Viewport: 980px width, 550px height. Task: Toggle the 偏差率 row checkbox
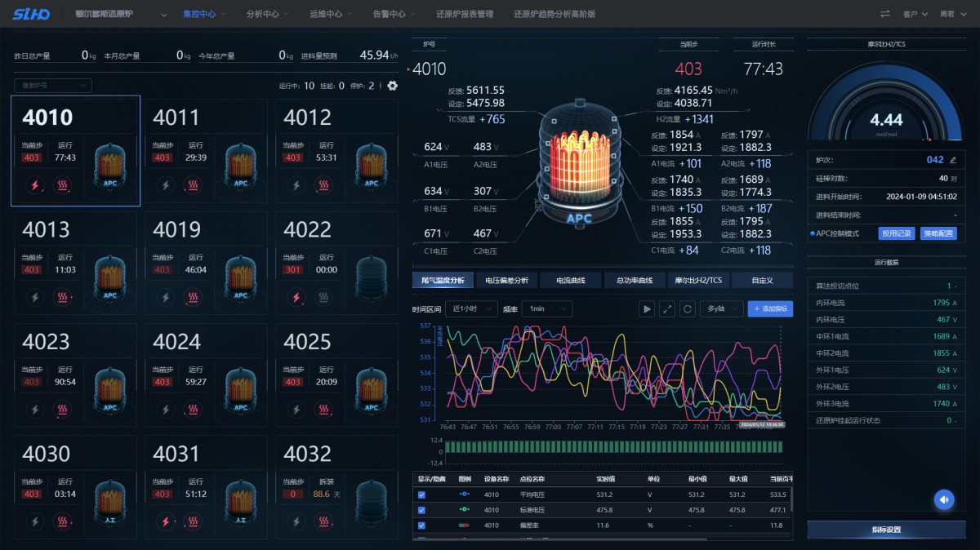point(421,526)
